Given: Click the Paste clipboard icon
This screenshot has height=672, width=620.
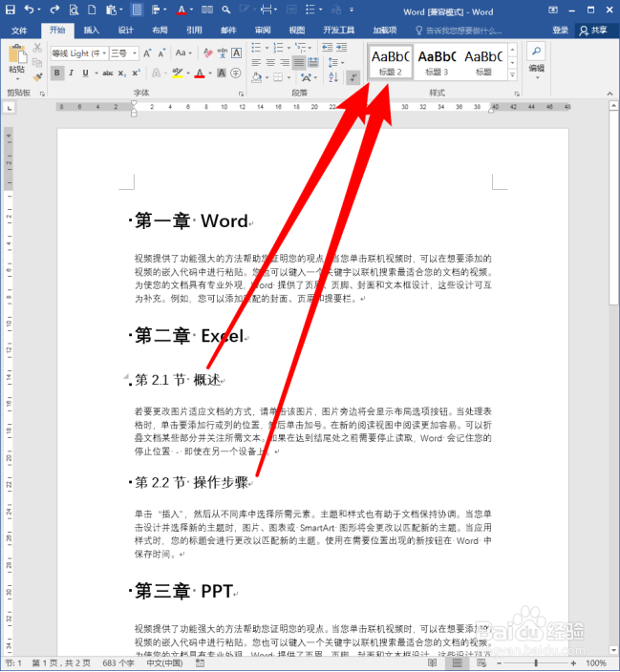Looking at the screenshot, I should (17, 55).
